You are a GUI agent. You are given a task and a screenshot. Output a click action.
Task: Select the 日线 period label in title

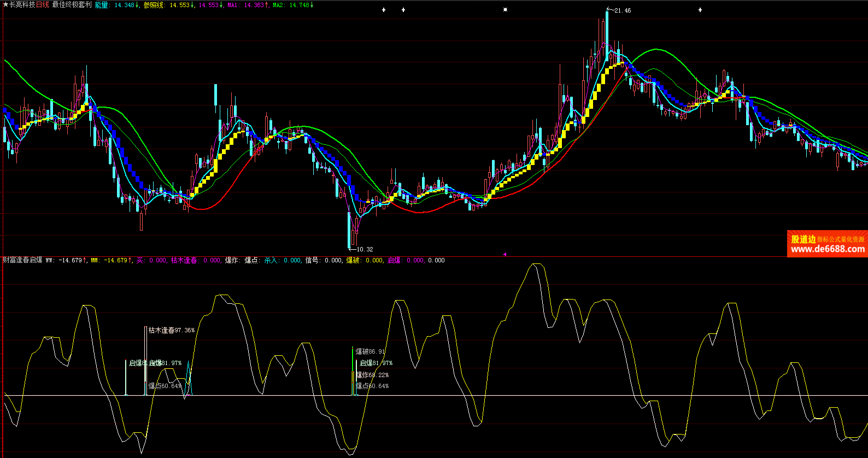[43, 4]
